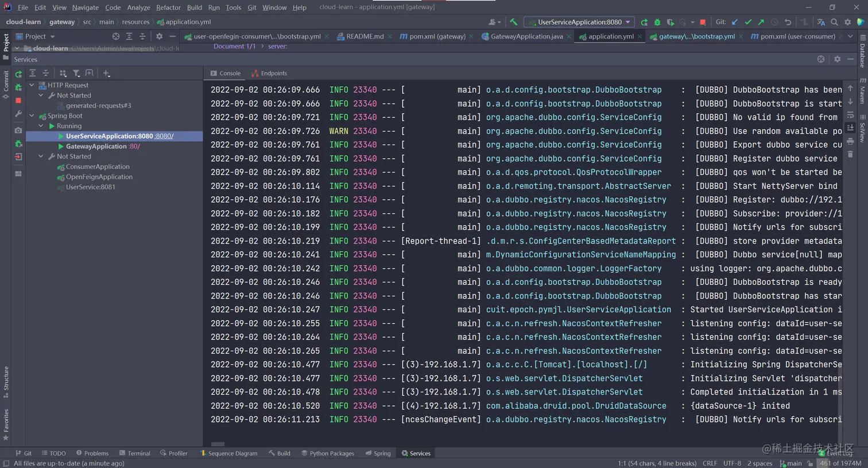The image size is (868, 468).
Task: Open services in new tab icon
Action: tap(89, 74)
